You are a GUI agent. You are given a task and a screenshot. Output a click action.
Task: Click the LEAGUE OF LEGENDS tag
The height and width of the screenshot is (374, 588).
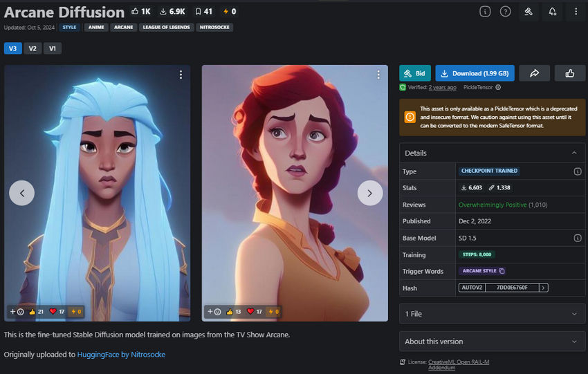tap(167, 28)
